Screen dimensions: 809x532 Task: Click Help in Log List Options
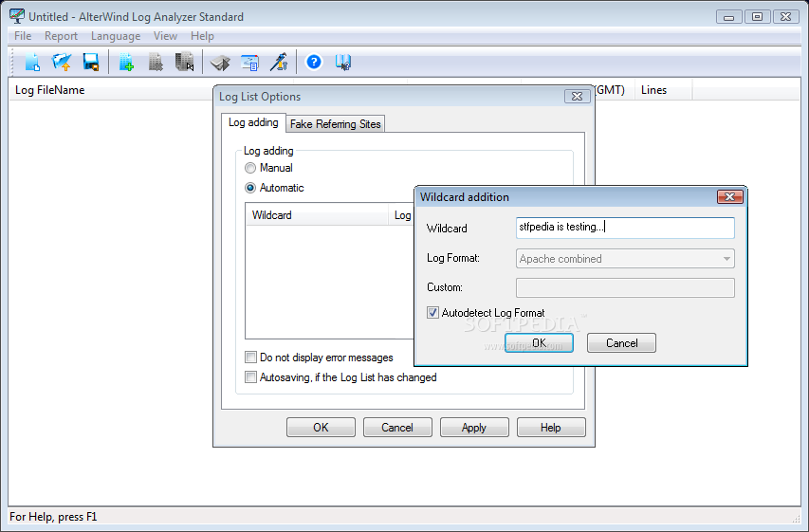[551, 428]
